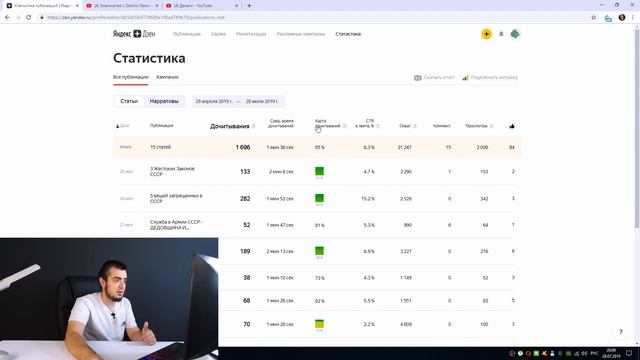The height and width of the screenshot is (360, 640).
Task: Open the notifications bell
Action: click(501, 34)
